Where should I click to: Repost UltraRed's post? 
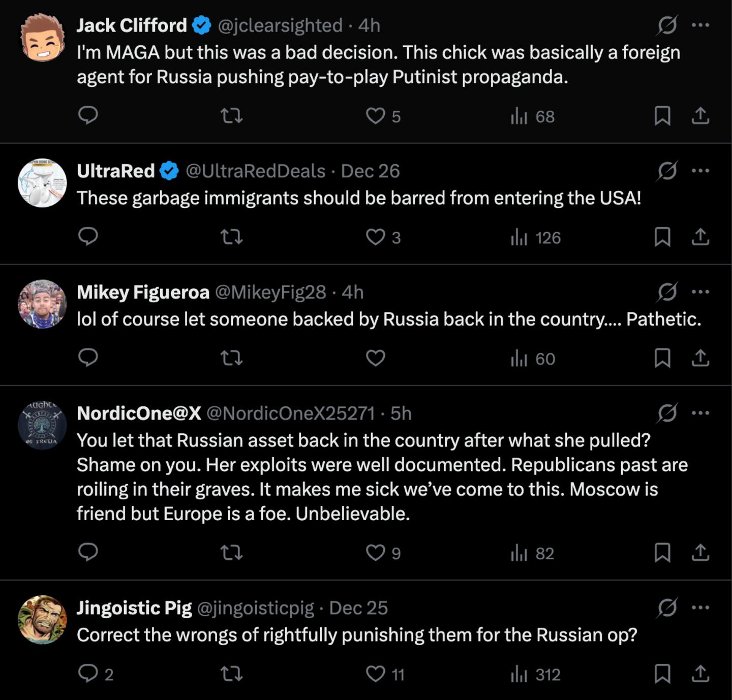(231, 237)
